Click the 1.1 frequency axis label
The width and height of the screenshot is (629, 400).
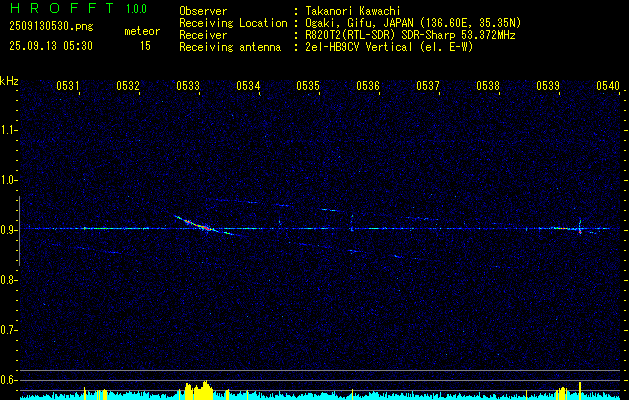[9, 130]
